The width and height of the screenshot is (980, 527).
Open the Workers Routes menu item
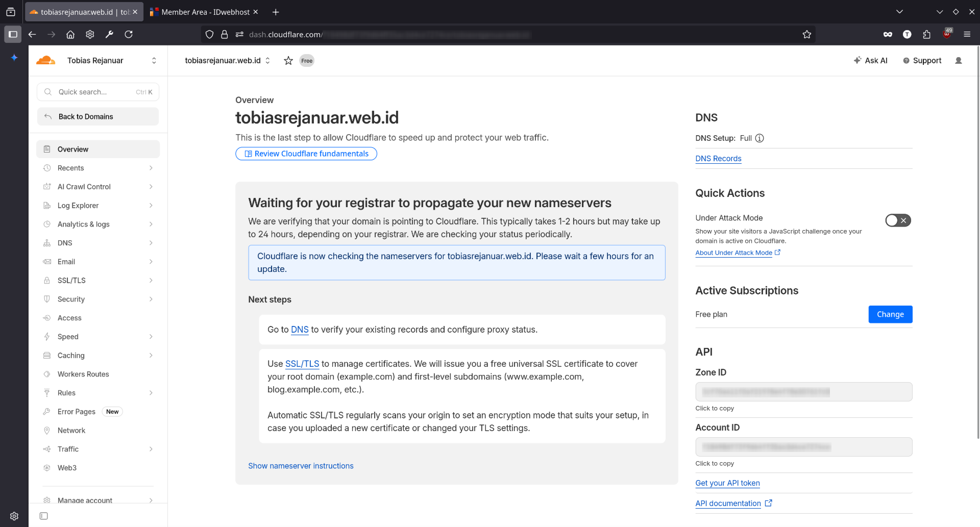point(83,374)
